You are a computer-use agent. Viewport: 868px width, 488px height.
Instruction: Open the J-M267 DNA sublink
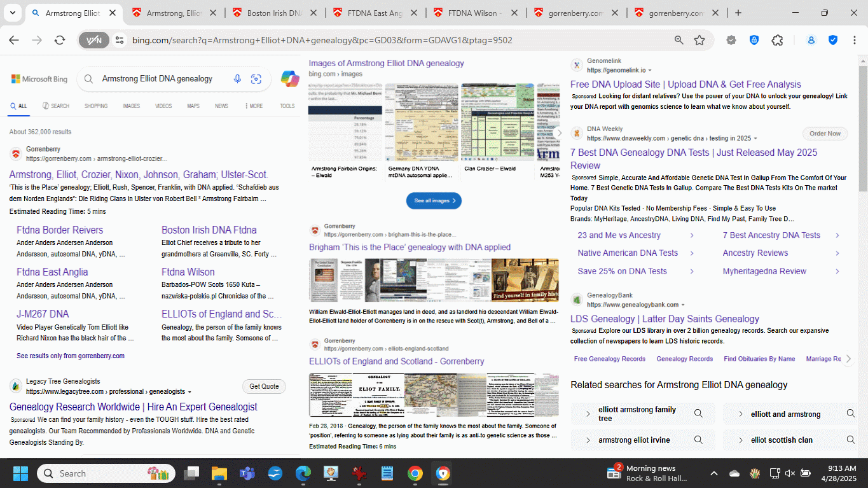point(43,314)
